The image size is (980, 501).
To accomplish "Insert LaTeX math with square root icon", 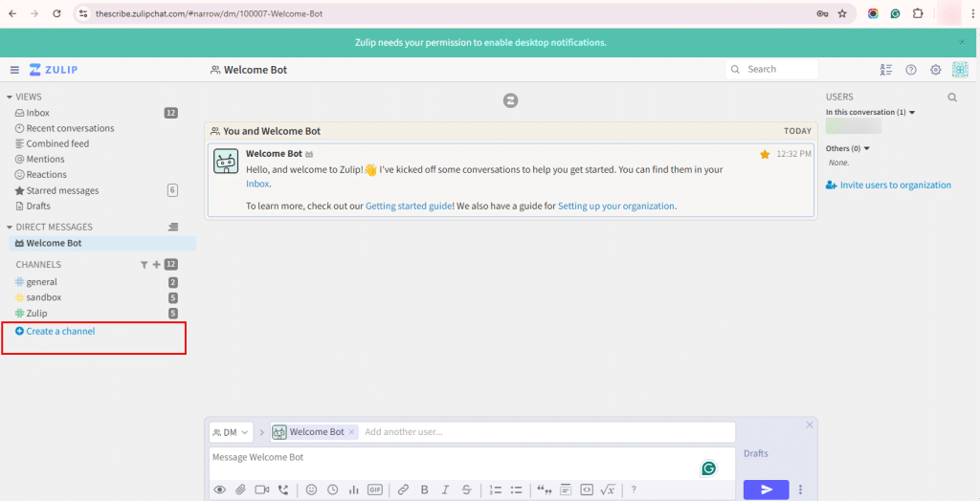I will (x=608, y=490).
